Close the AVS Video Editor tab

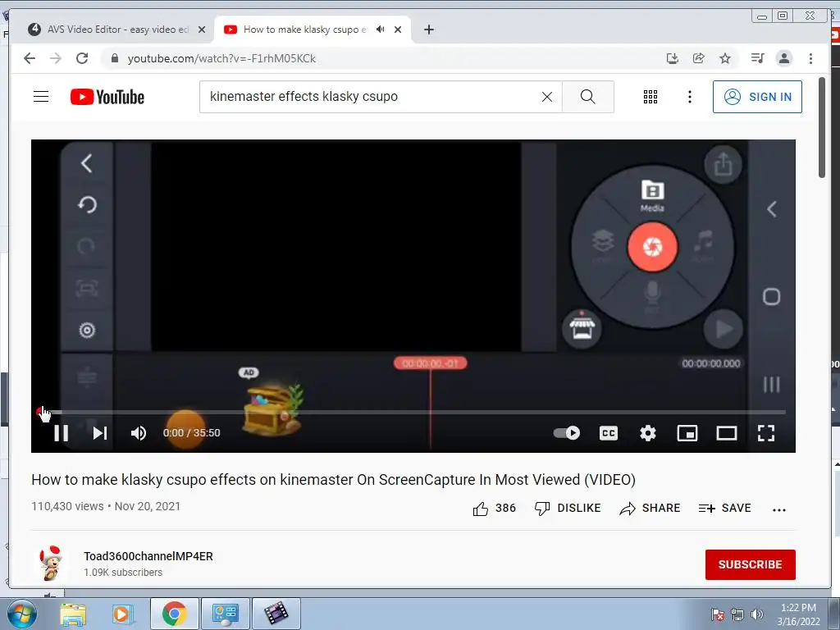point(202,30)
